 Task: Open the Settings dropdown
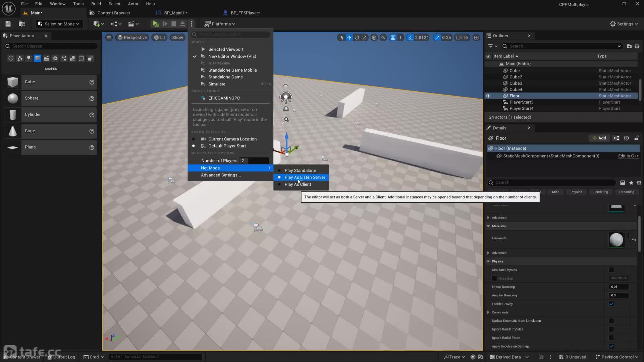coord(624,24)
